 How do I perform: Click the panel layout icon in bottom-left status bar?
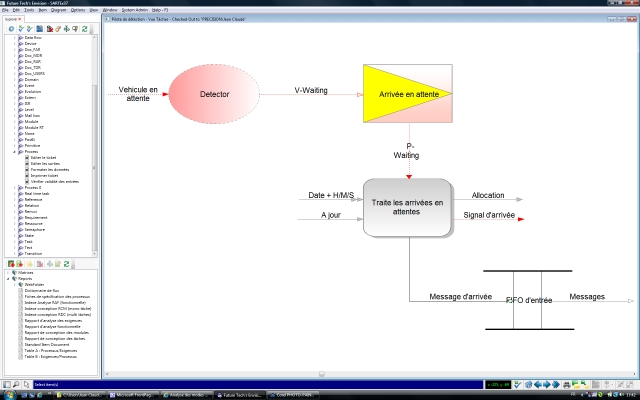click(7, 384)
